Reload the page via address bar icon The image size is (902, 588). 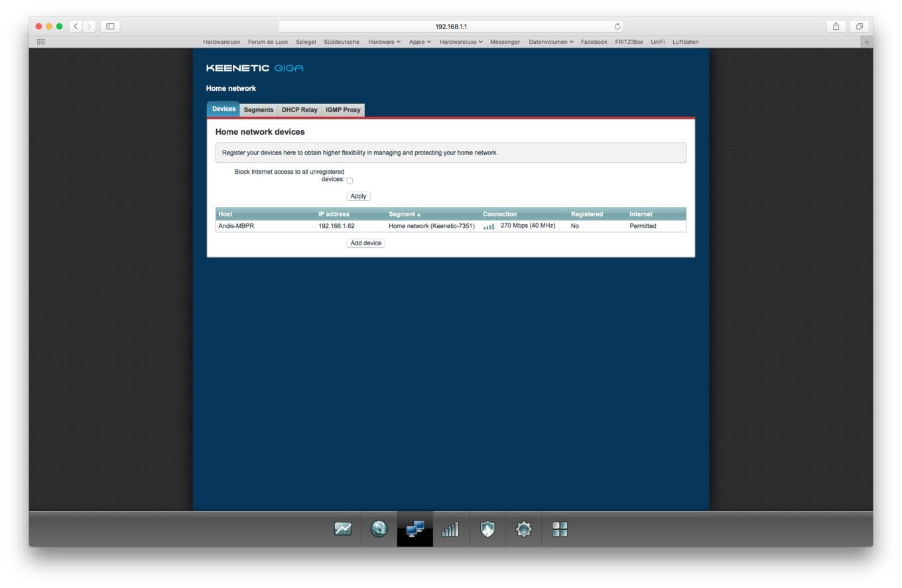coord(617,27)
